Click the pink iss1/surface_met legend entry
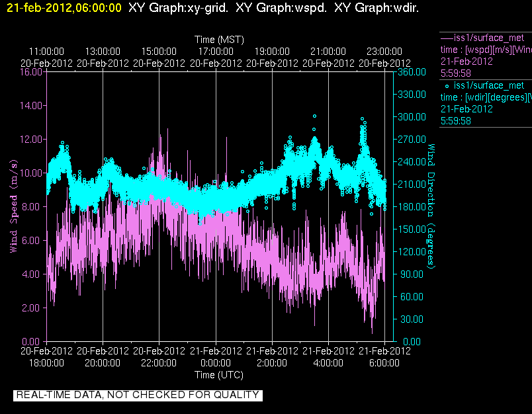Screen dimensions: 532x414 [489, 38]
